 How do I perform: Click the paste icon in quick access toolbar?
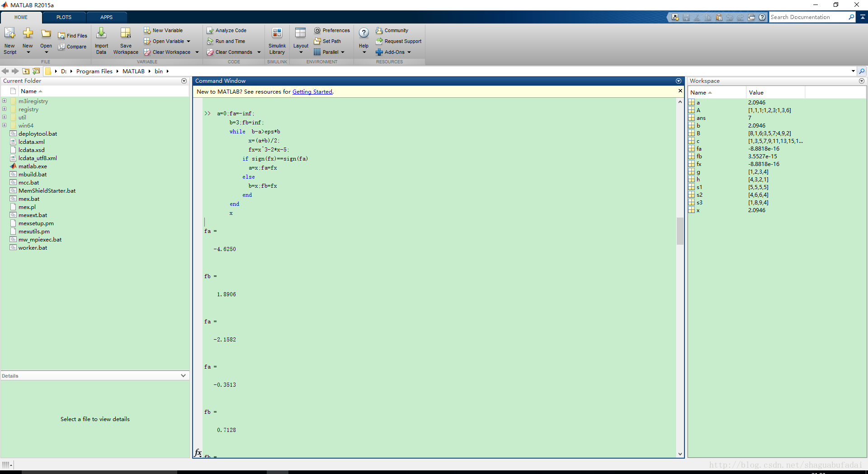coord(719,17)
